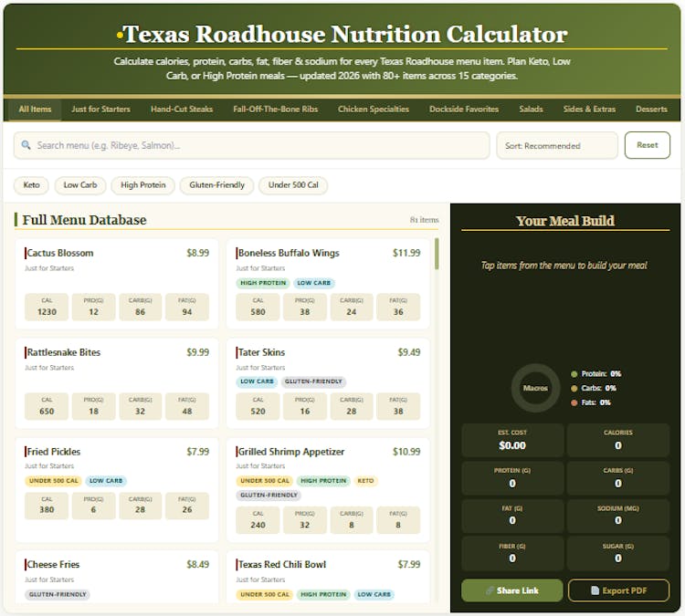Go to Fall-Off-The-Bone Ribs tab
685x616 pixels.
click(276, 110)
